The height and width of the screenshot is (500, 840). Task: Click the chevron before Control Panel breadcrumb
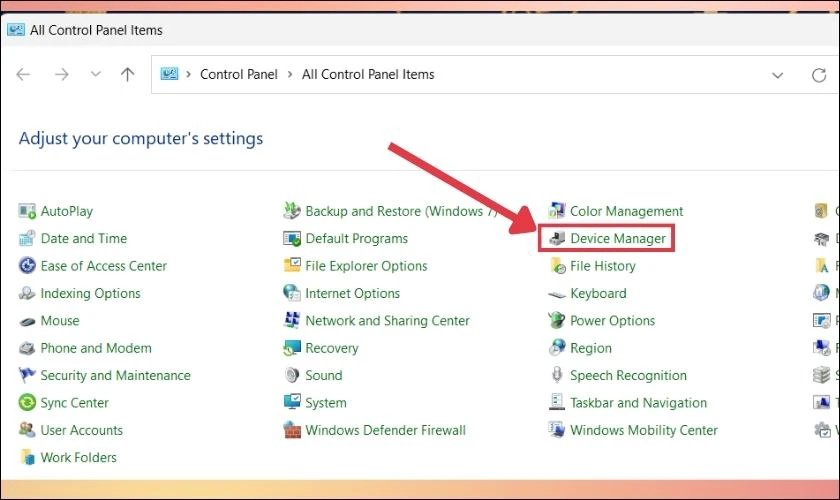tap(189, 74)
